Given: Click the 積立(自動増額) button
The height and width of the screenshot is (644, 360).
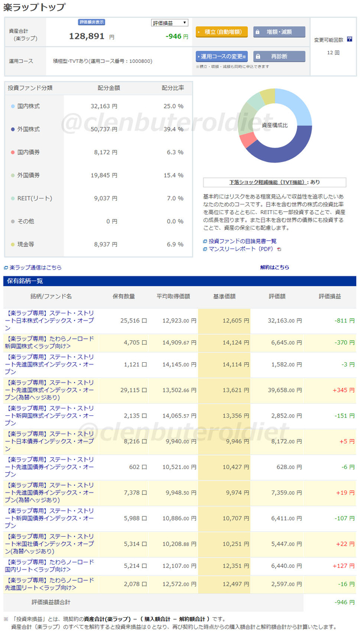Looking at the screenshot, I should click(x=222, y=32).
